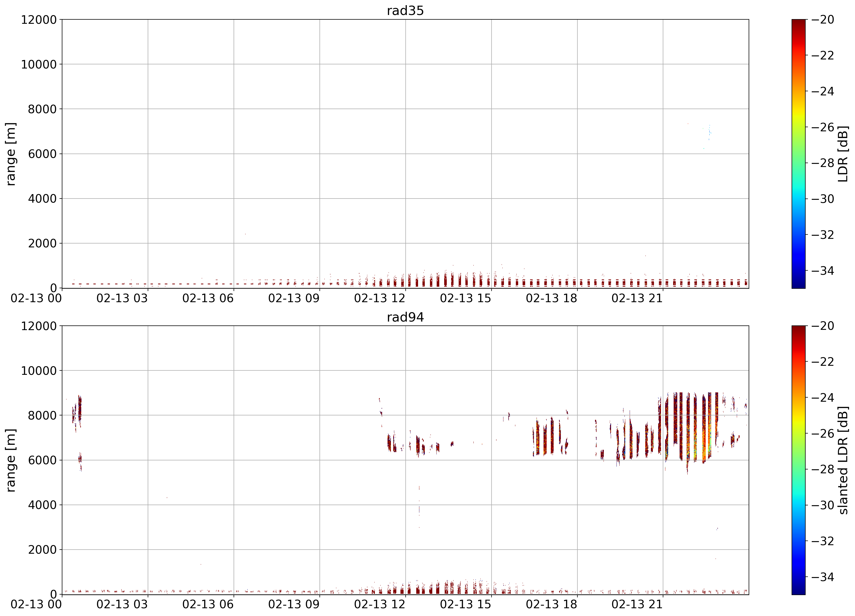Select "02-13 12" time label under rad94 plot

click(380, 605)
